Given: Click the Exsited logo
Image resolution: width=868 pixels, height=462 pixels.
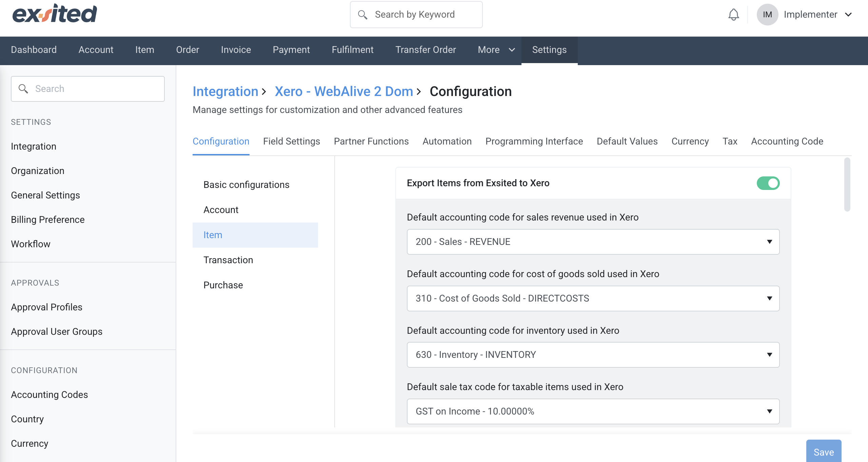Looking at the screenshot, I should (x=55, y=14).
